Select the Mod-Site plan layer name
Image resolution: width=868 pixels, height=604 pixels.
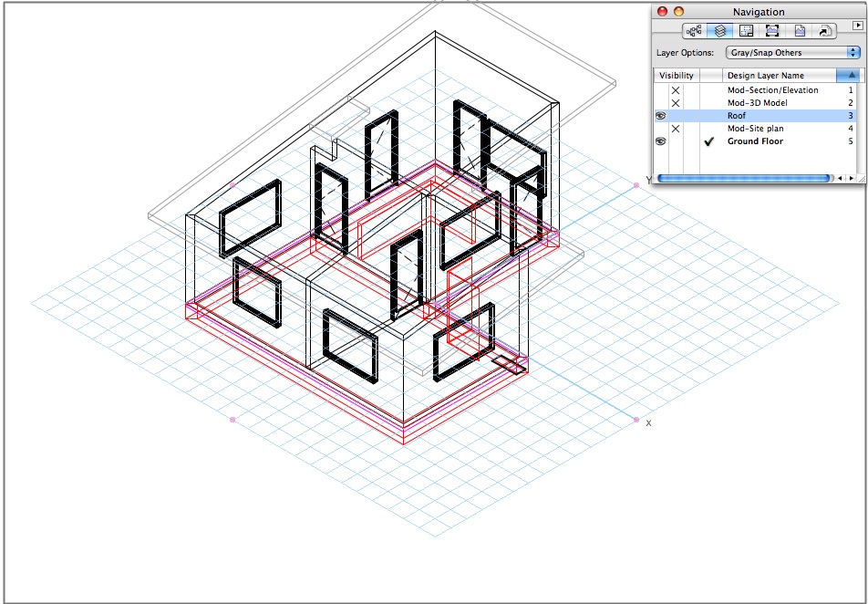coord(755,129)
